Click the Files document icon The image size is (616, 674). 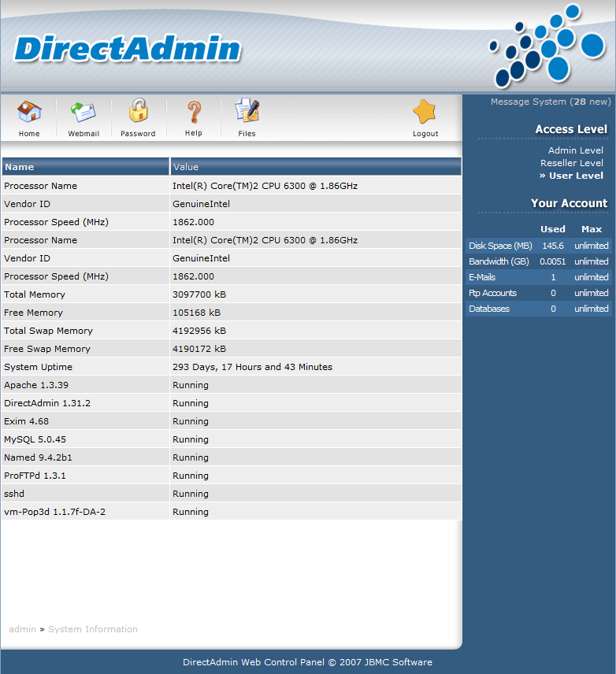(x=247, y=110)
